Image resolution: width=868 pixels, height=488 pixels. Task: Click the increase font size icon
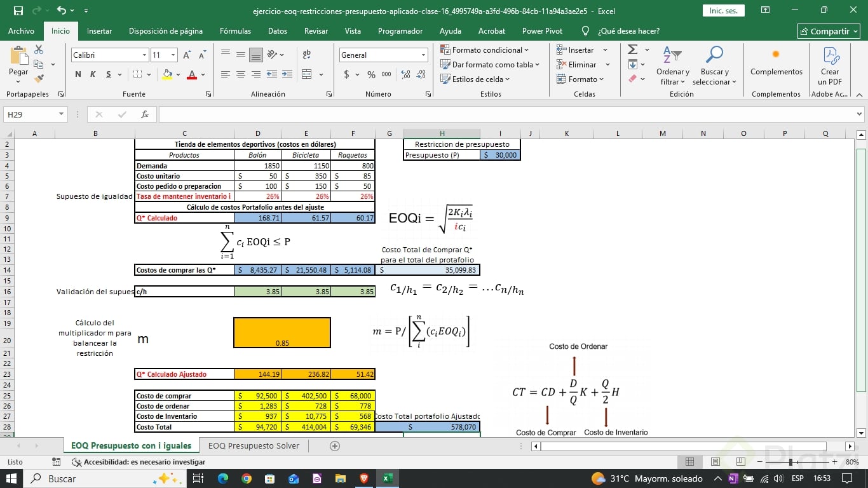(x=187, y=55)
